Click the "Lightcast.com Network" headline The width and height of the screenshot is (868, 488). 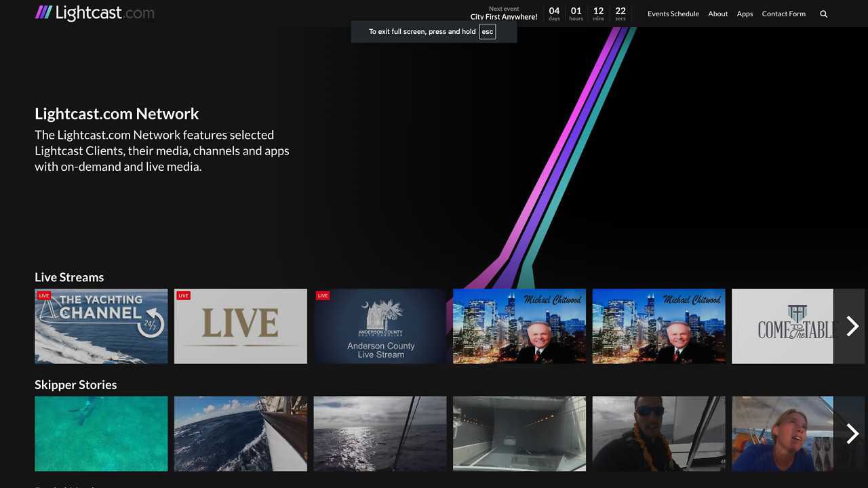tap(117, 114)
